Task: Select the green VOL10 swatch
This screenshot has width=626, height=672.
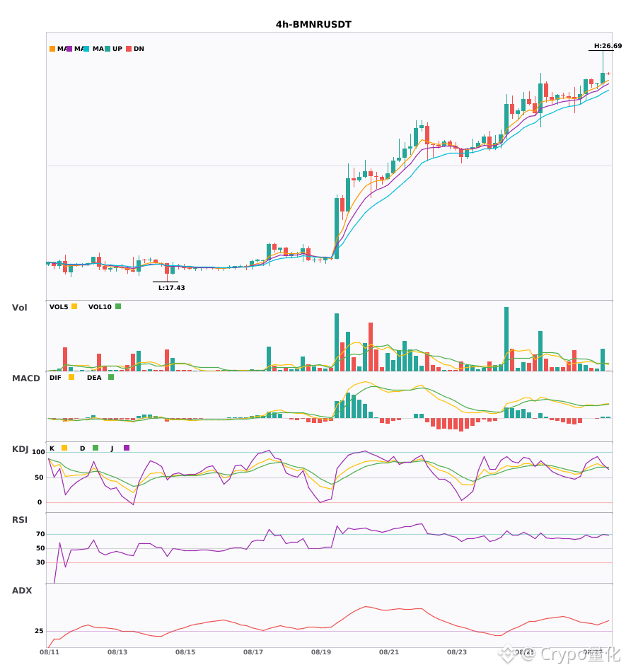Action: (118, 306)
